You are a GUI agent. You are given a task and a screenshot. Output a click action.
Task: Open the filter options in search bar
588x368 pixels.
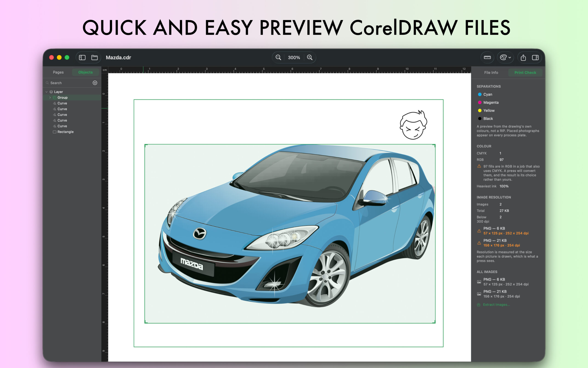(95, 83)
